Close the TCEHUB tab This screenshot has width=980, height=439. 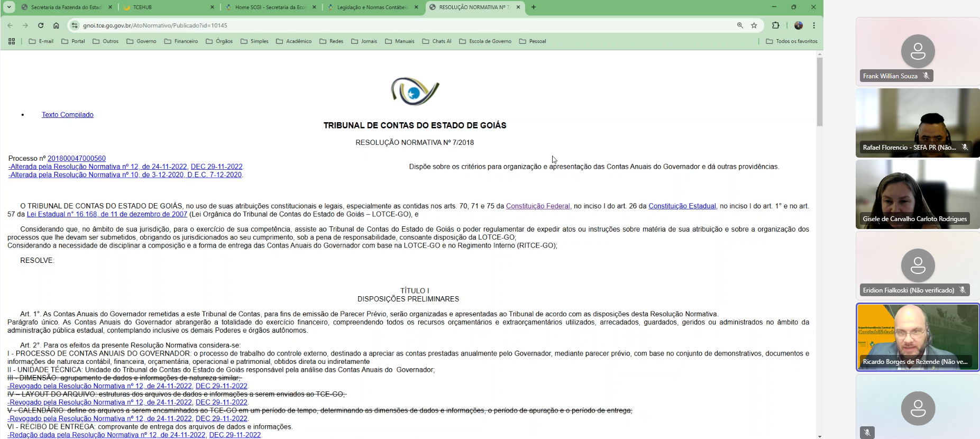(x=212, y=7)
